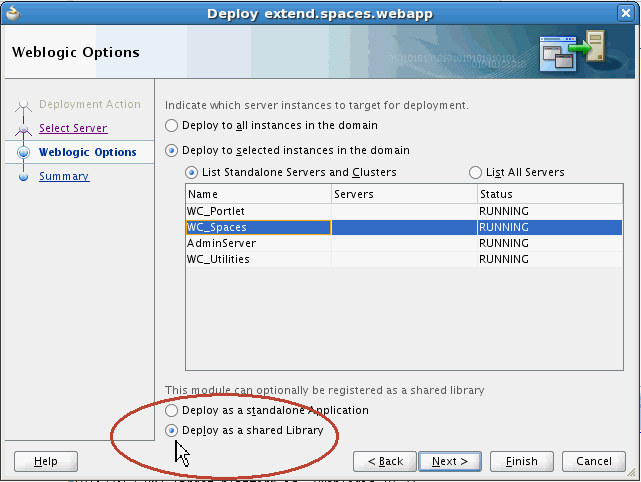Select the AdminServer row
The image size is (641, 482).
tap(404, 243)
